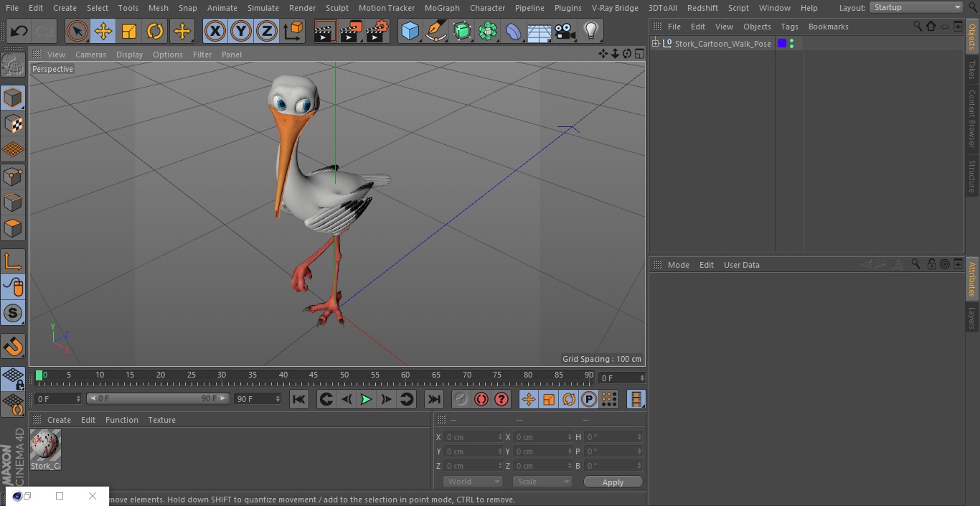Screen dimensions: 980x506
Task: Open the Scale mode dropdown
Action: tap(542, 482)
